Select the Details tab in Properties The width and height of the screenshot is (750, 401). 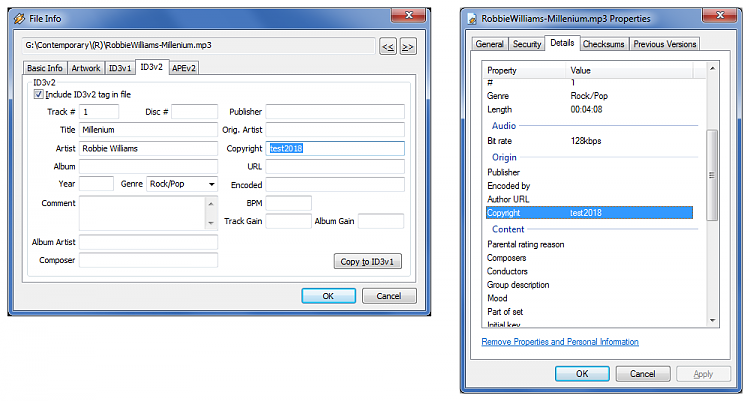(x=562, y=43)
